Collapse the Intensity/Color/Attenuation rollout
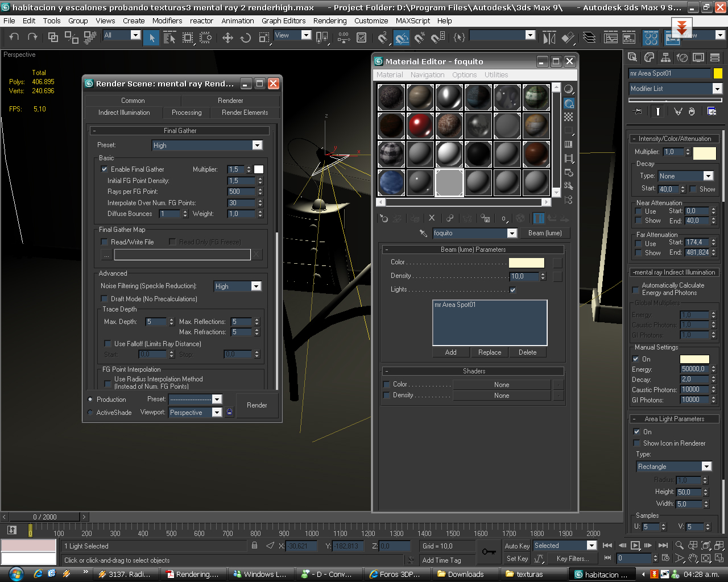Screen dimensions: 728x582 coord(675,138)
